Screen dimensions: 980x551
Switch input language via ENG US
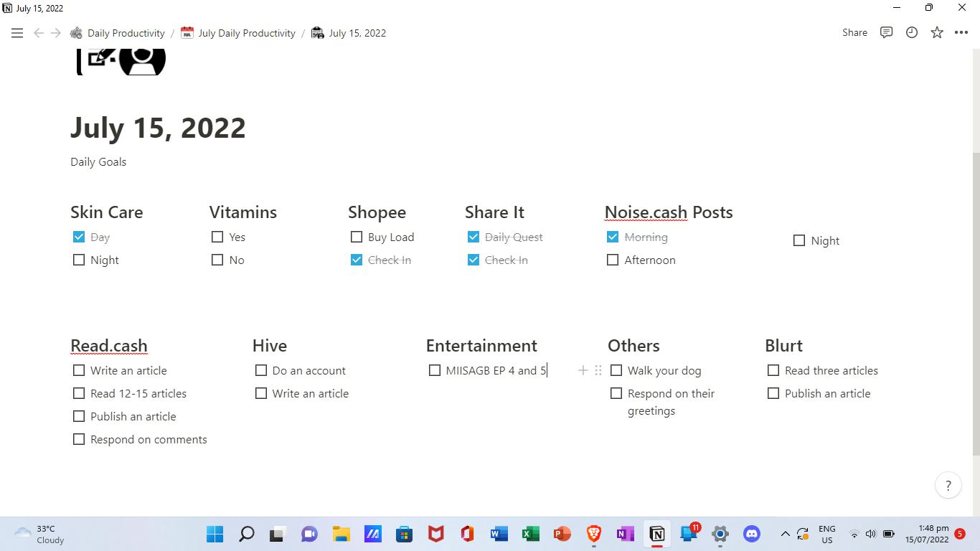pos(827,534)
